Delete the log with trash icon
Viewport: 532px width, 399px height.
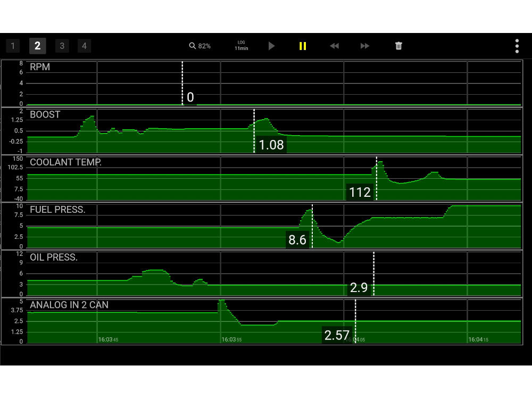tap(398, 46)
